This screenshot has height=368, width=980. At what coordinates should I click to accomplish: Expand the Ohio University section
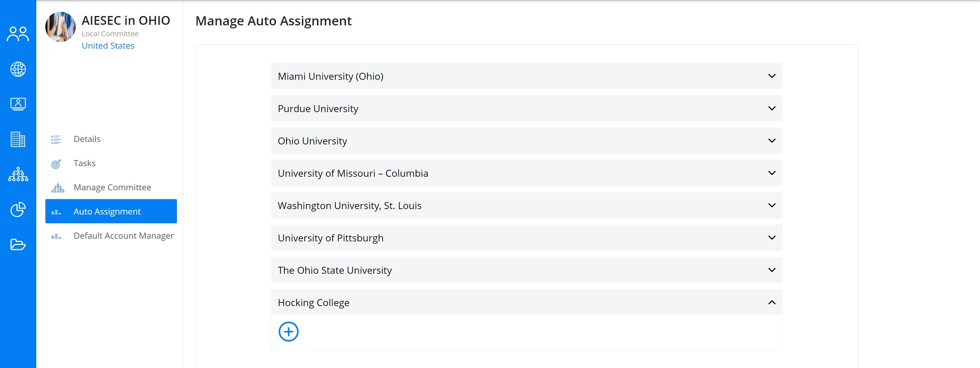pyautogui.click(x=526, y=141)
